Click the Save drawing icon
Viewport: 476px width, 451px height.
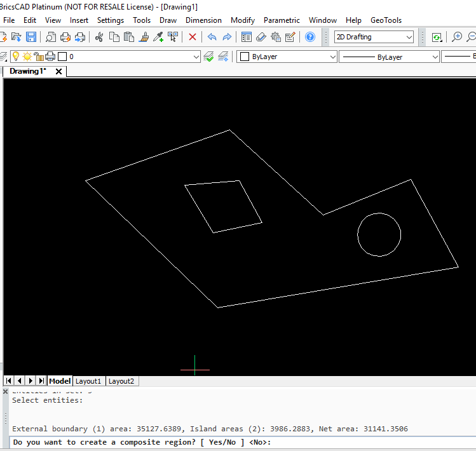click(31, 37)
